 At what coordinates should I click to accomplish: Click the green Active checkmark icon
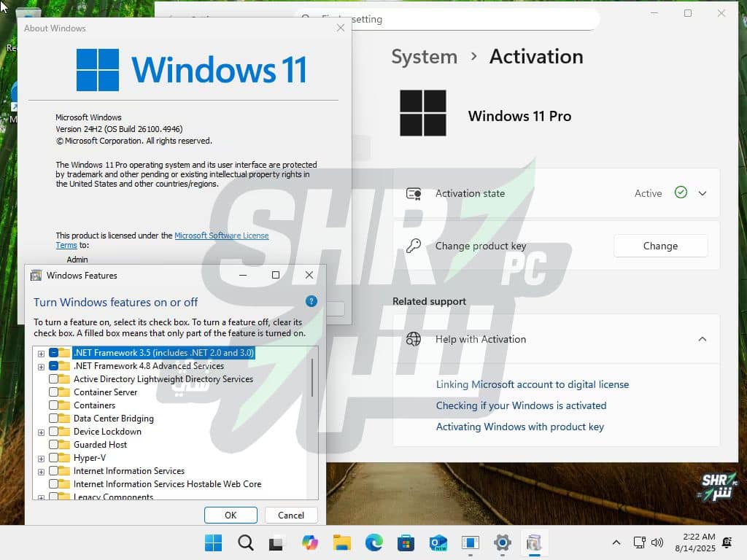pos(681,192)
